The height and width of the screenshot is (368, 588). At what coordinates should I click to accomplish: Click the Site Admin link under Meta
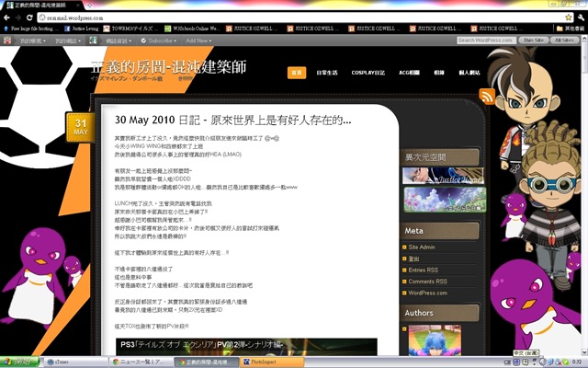(421, 247)
